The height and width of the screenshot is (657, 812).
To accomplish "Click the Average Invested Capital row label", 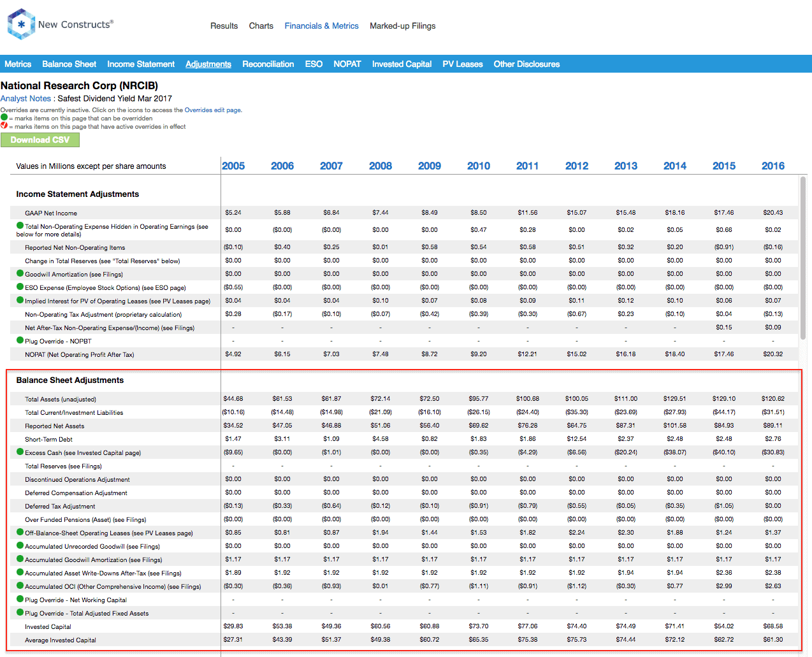I will click(x=61, y=640).
